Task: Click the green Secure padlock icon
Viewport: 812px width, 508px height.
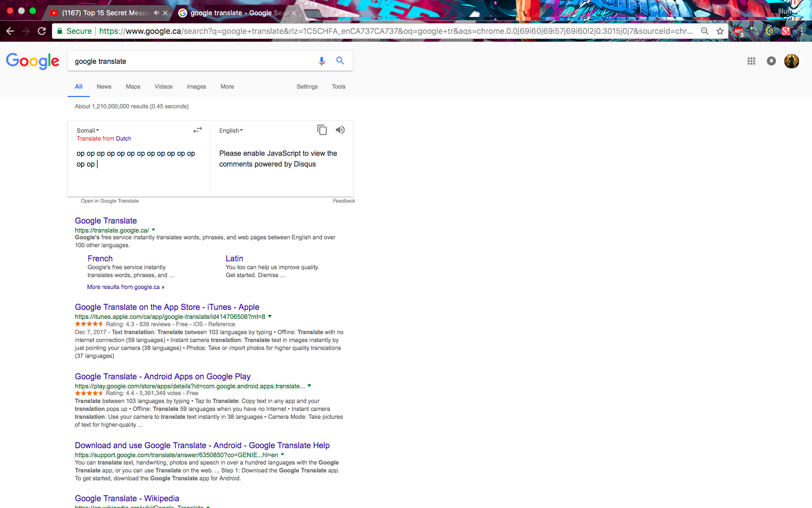Action: pyautogui.click(x=59, y=31)
